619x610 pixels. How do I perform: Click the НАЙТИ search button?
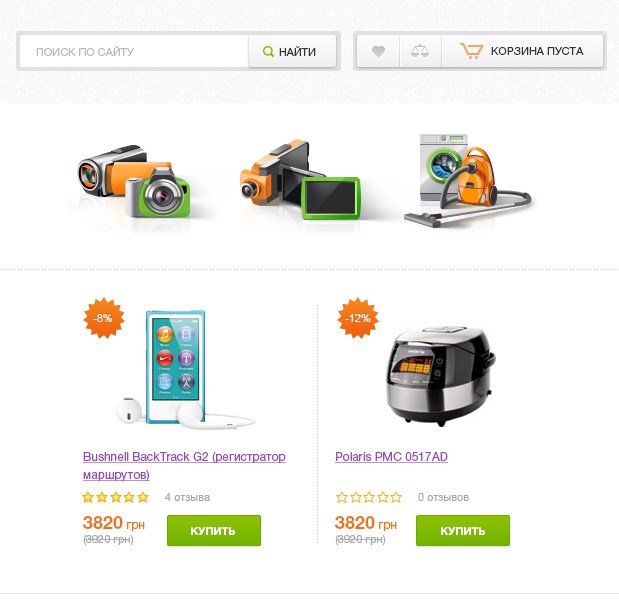[292, 52]
